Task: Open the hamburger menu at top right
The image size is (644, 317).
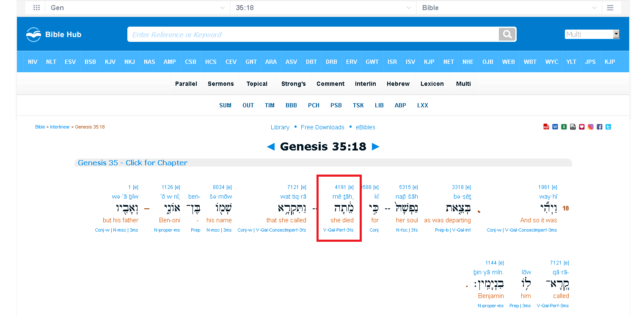Action: [x=610, y=8]
